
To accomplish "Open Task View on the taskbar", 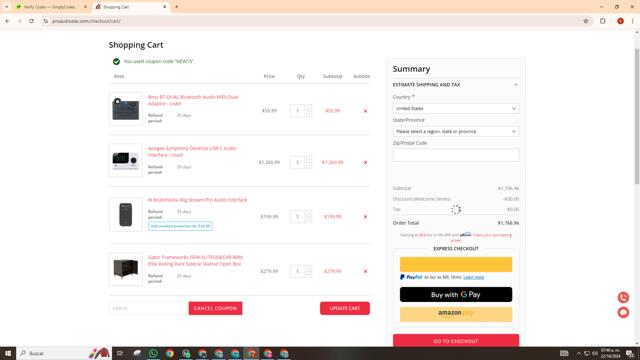I will (x=120, y=353).
